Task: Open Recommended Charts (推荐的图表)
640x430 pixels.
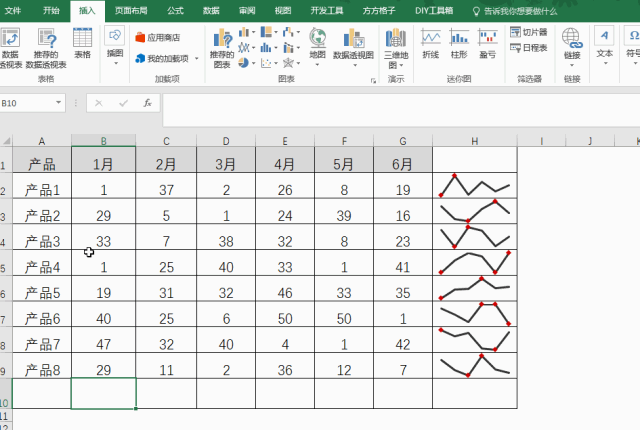Action: coord(221,46)
